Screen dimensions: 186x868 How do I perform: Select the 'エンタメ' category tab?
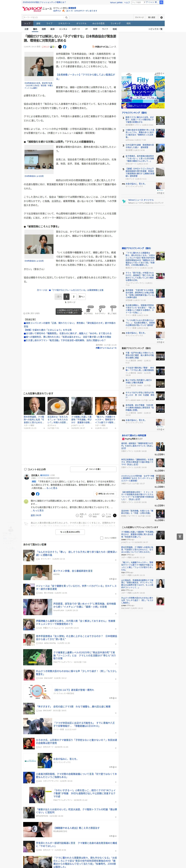pyautogui.click(x=63, y=29)
